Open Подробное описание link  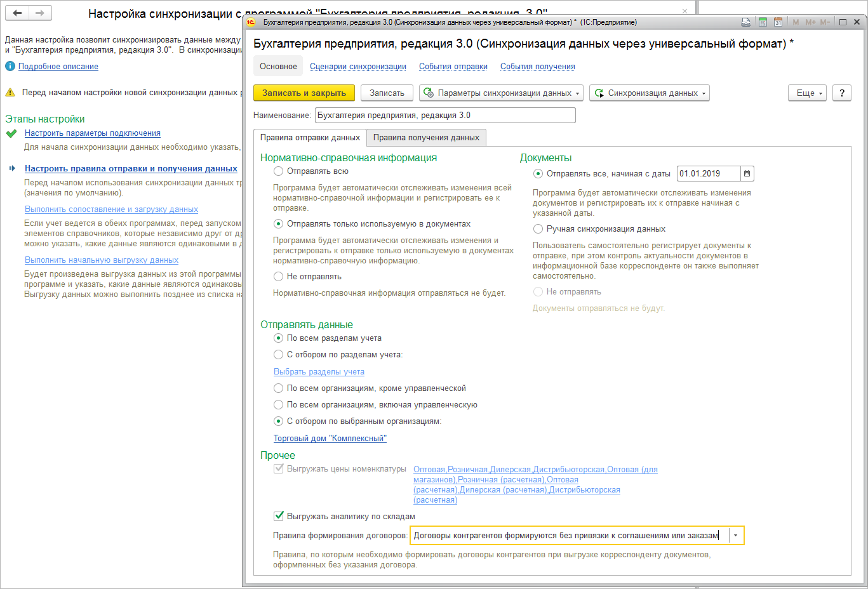point(58,67)
